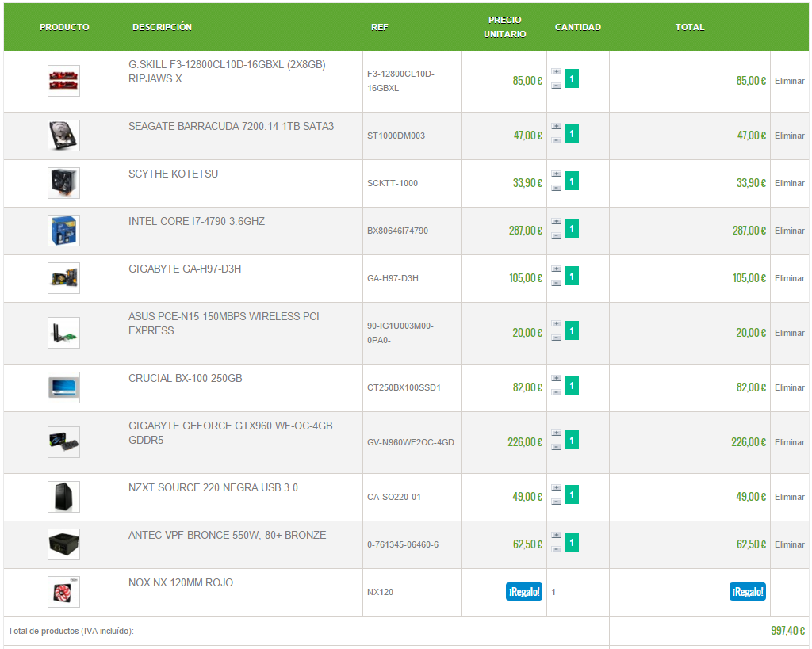
Task: Click Regalo badge in total column
Action: (x=748, y=592)
